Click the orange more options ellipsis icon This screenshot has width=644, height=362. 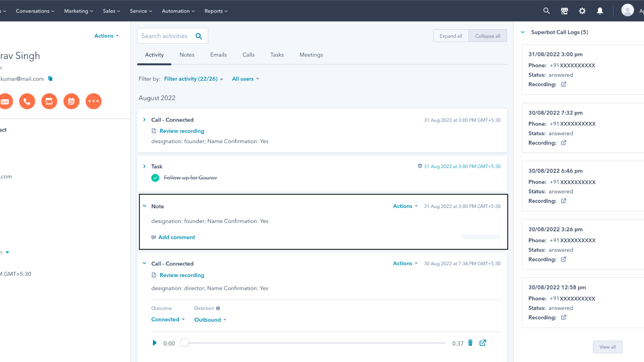(x=93, y=101)
